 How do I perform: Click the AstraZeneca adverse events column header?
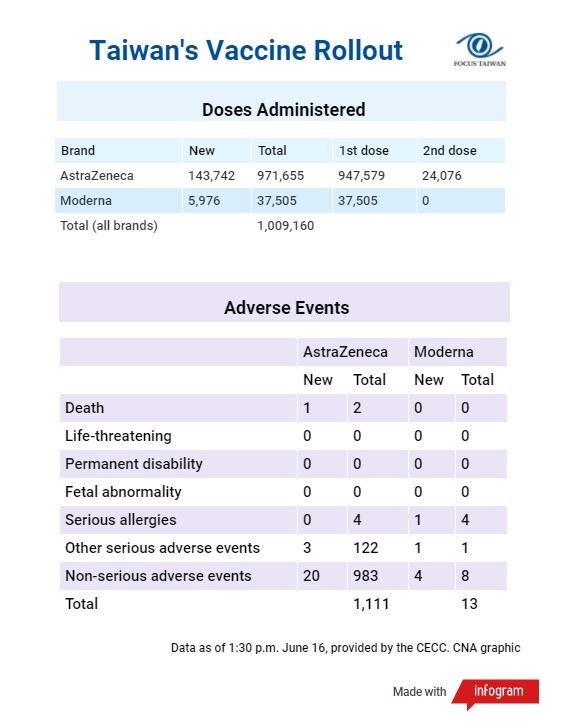click(x=345, y=352)
